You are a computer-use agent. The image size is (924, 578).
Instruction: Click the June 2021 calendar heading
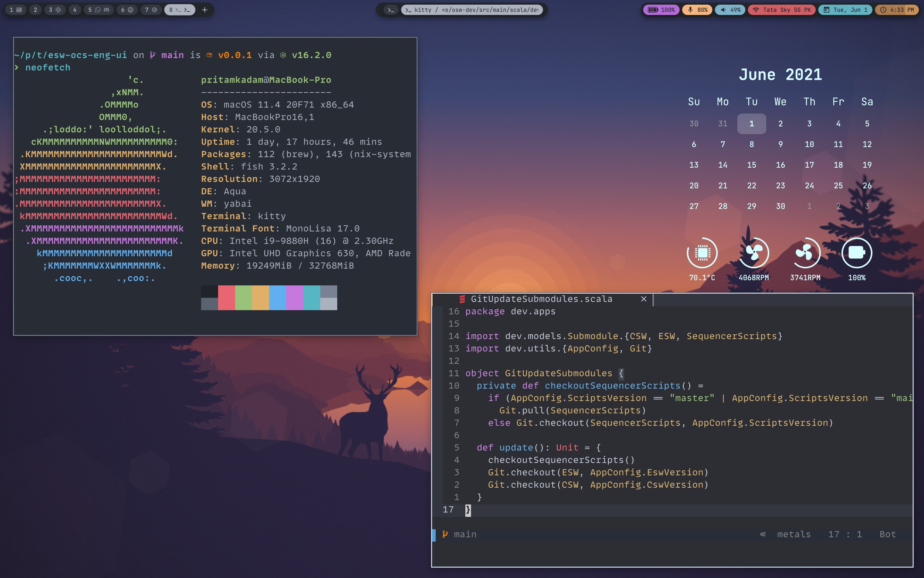780,75
